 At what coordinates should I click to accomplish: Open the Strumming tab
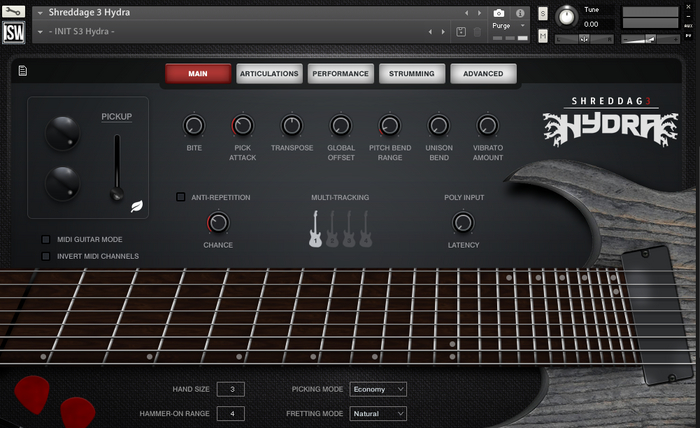tap(412, 74)
